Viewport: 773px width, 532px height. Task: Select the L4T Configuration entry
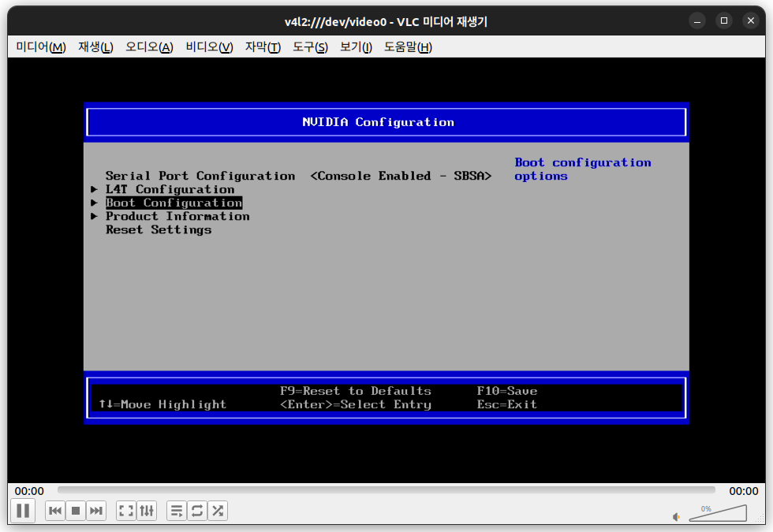coord(170,189)
